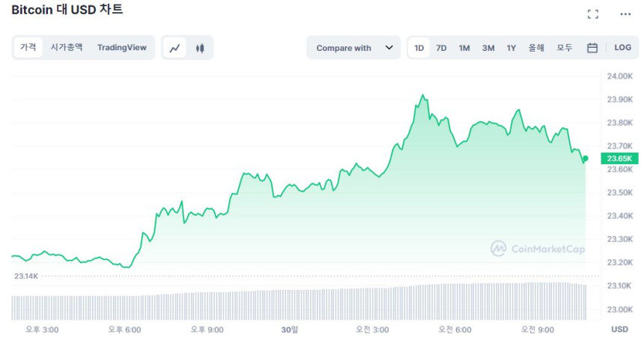Click the 23.65K current price label
644x337 pixels.
[619, 159]
